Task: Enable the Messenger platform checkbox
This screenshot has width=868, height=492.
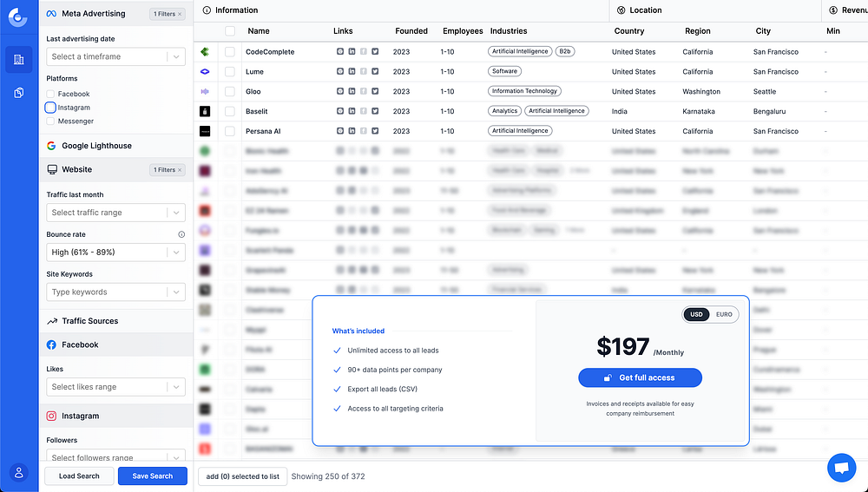Action: click(50, 121)
